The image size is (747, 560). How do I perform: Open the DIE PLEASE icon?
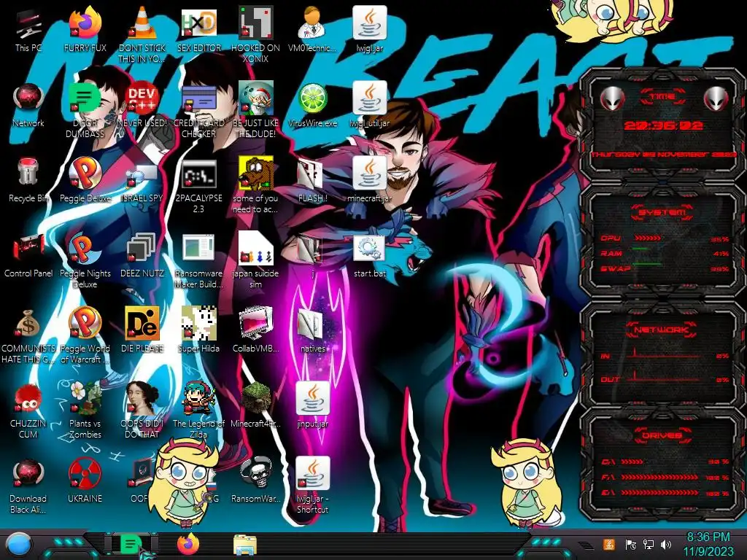142,323
